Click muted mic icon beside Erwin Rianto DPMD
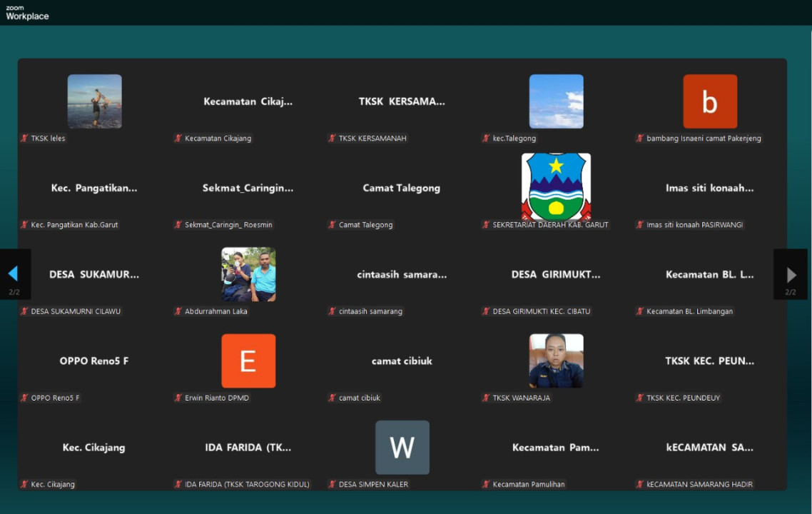Image resolution: width=812 pixels, height=514 pixels. (x=178, y=398)
